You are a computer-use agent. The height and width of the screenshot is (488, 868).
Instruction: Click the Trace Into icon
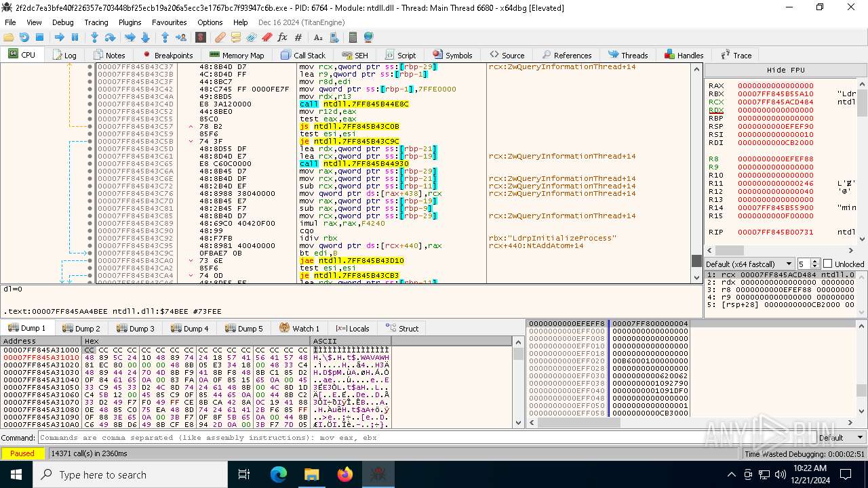pyautogui.click(x=130, y=37)
